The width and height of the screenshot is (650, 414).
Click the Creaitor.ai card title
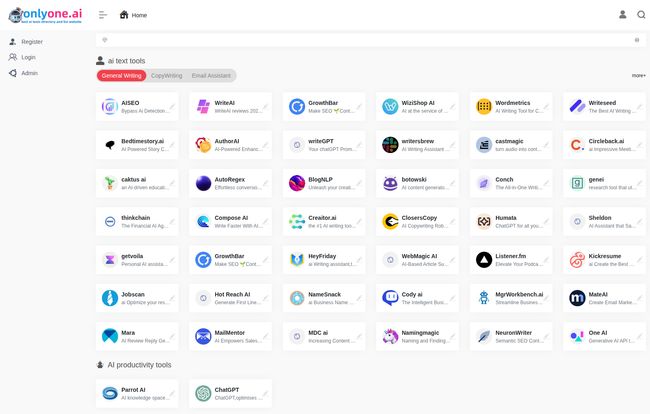click(322, 218)
